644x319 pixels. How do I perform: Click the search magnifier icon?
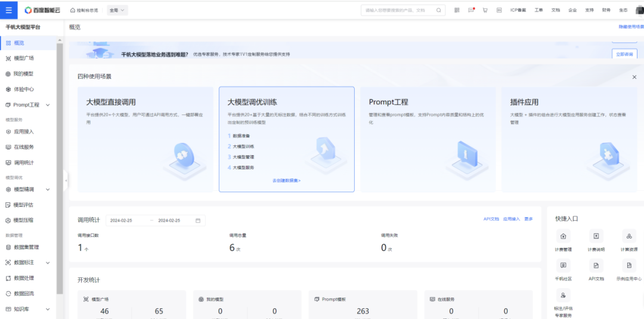439,10
